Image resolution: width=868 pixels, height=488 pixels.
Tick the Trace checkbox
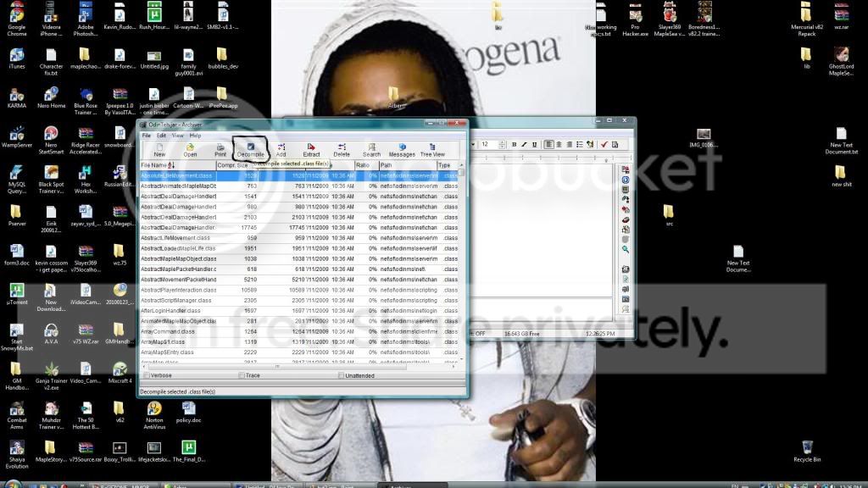(242, 375)
